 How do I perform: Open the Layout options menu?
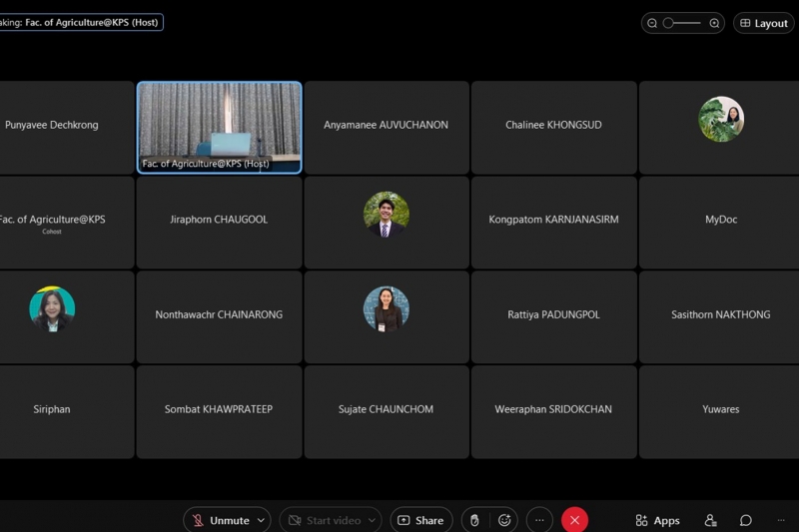pos(764,23)
